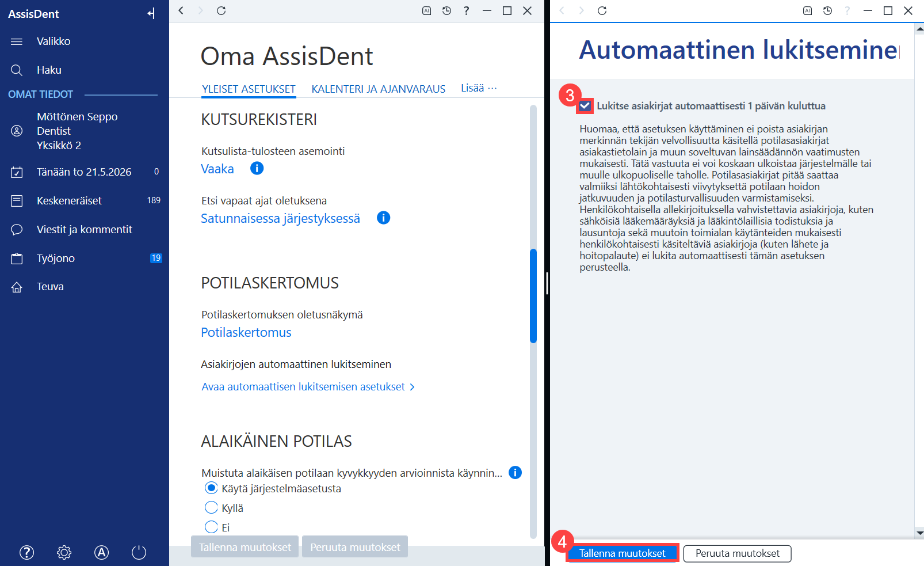Image resolution: width=924 pixels, height=566 pixels.
Task: Open settings gear icon at sidebar bottom
Action: (x=64, y=553)
